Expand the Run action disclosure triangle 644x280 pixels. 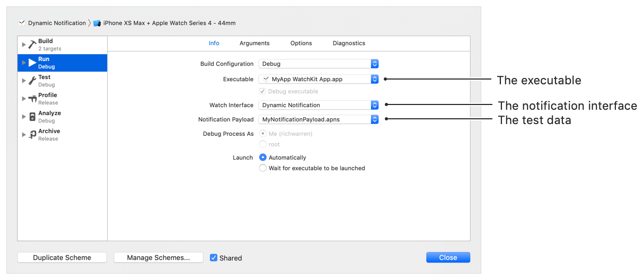pos(23,63)
